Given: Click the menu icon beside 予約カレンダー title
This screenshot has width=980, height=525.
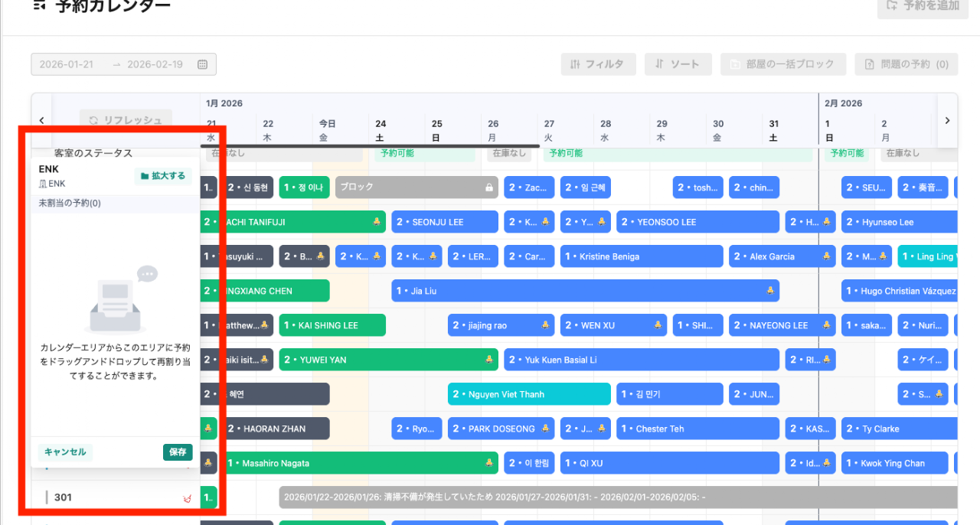Looking at the screenshot, I should click(39, 5).
